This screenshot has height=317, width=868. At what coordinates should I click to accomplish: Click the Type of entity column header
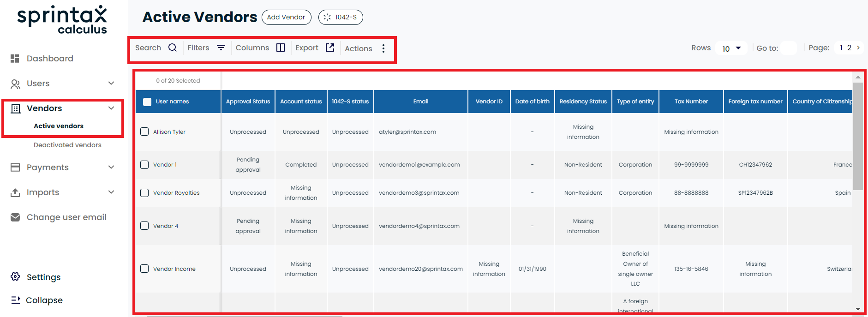[635, 102]
